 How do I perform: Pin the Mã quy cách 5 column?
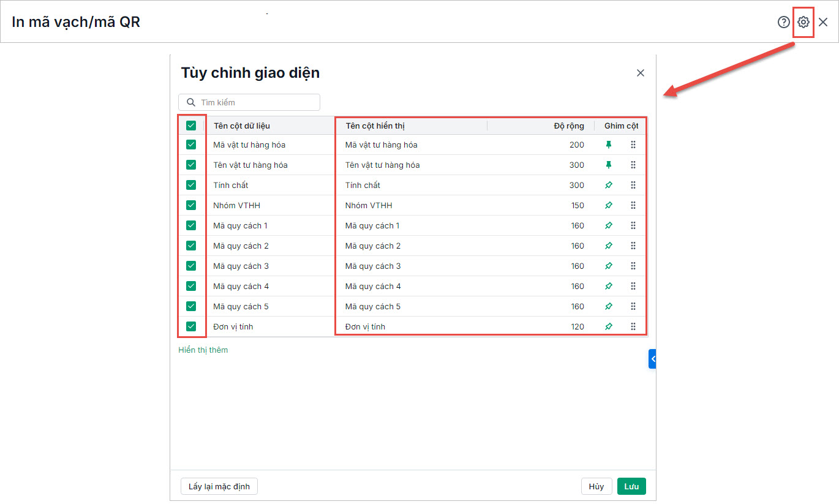609,307
